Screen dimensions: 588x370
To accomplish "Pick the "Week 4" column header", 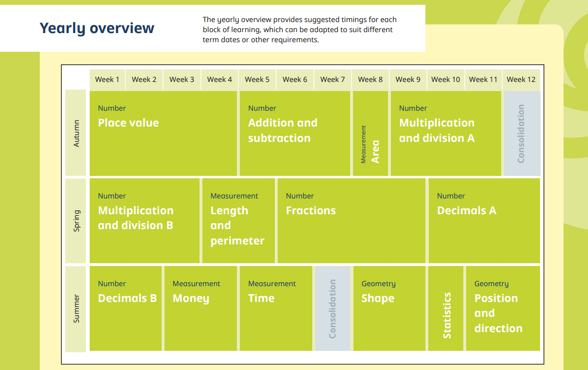I will [x=220, y=80].
